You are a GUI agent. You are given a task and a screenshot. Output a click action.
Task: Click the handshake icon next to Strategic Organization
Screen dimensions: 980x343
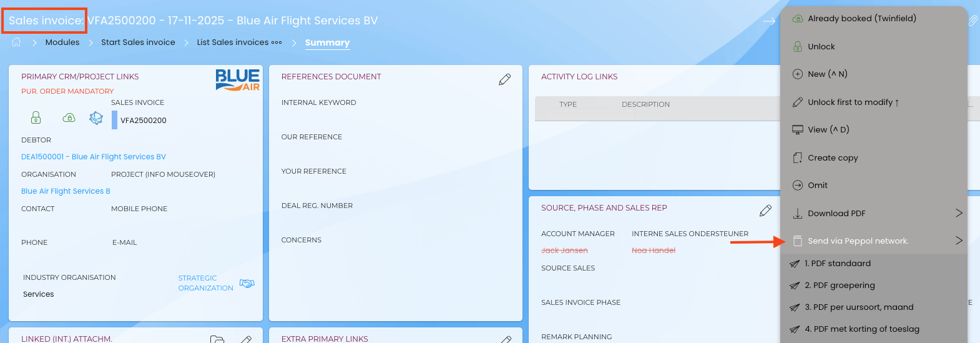[x=247, y=283]
